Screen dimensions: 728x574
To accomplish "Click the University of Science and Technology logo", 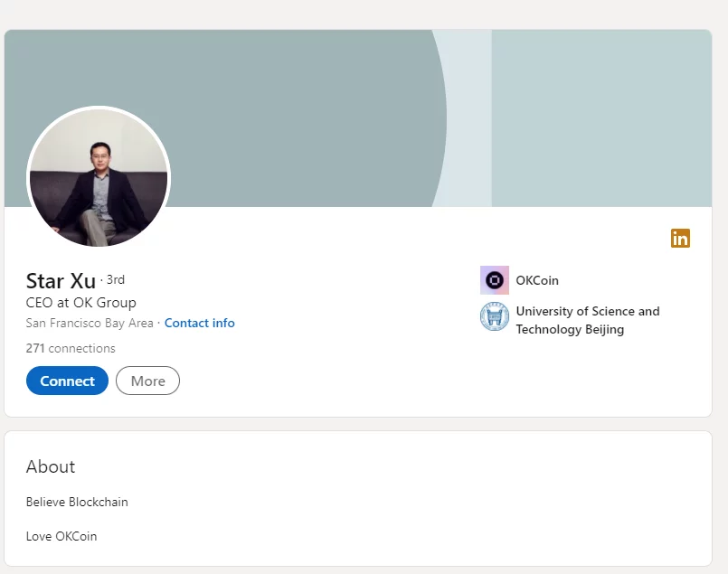I will (x=495, y=317).
